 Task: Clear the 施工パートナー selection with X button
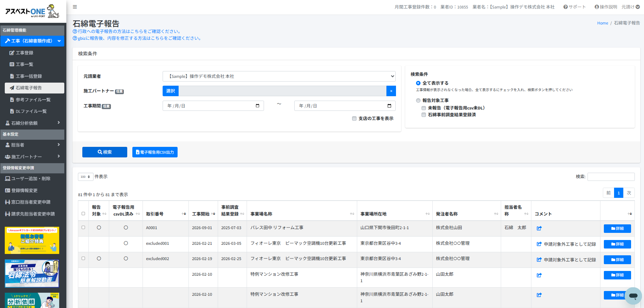pyautogui.click(x=391, y=91)
